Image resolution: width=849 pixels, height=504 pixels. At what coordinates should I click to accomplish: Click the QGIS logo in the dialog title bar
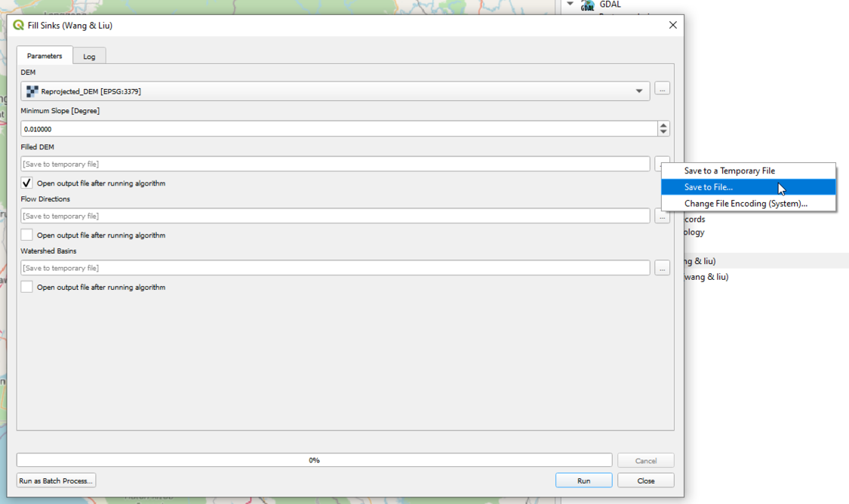pos(17,25)
